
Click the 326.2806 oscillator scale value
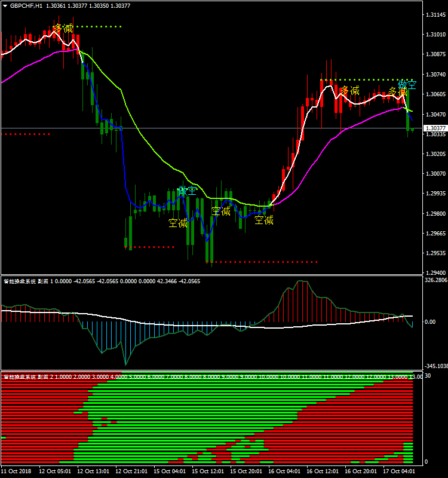click(435, 280)
